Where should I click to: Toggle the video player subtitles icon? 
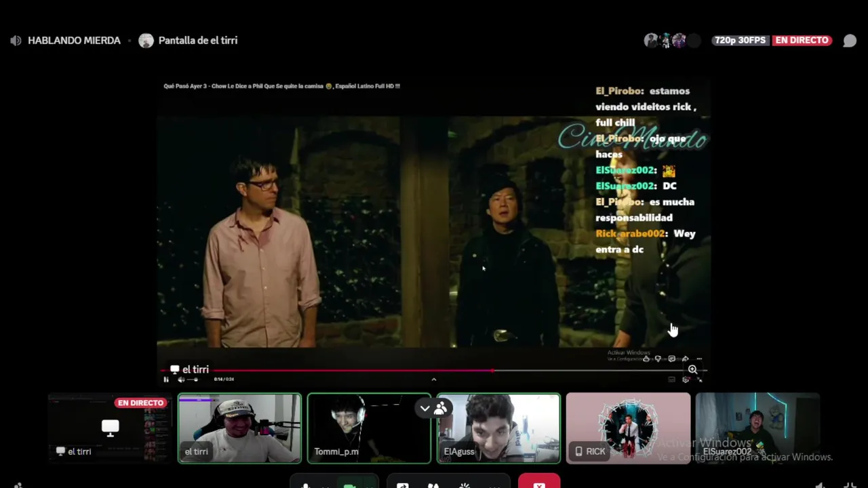(x=671, y=380)
